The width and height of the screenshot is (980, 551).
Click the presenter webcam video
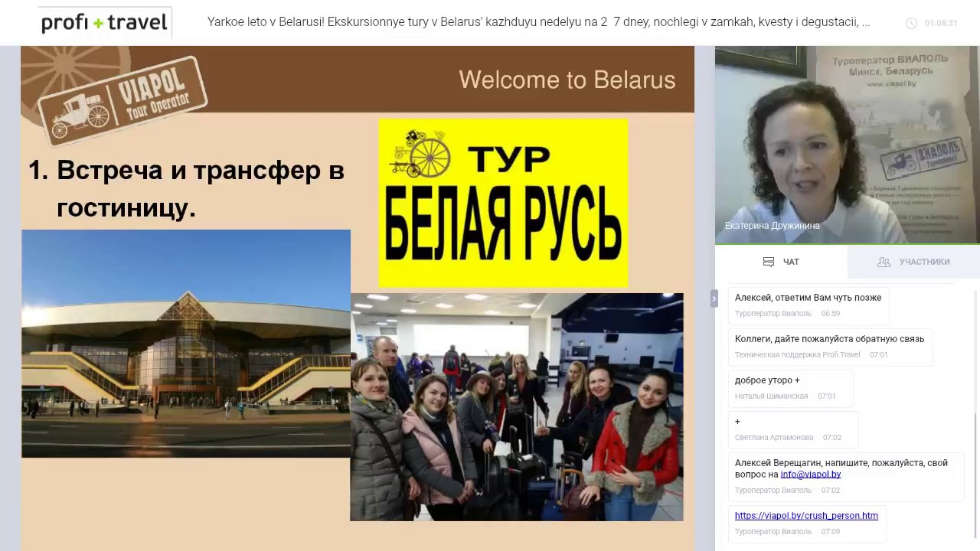[848, 145]
